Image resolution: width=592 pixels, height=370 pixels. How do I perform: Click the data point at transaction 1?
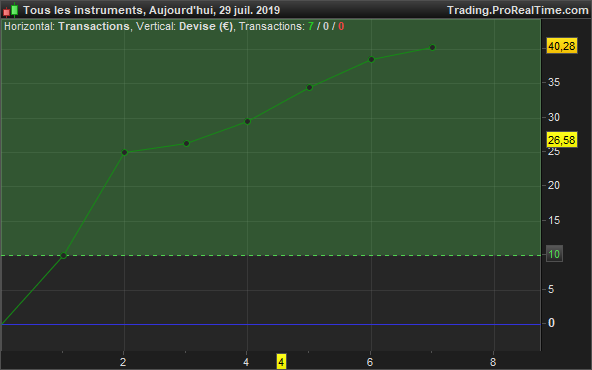pos(63,256)
